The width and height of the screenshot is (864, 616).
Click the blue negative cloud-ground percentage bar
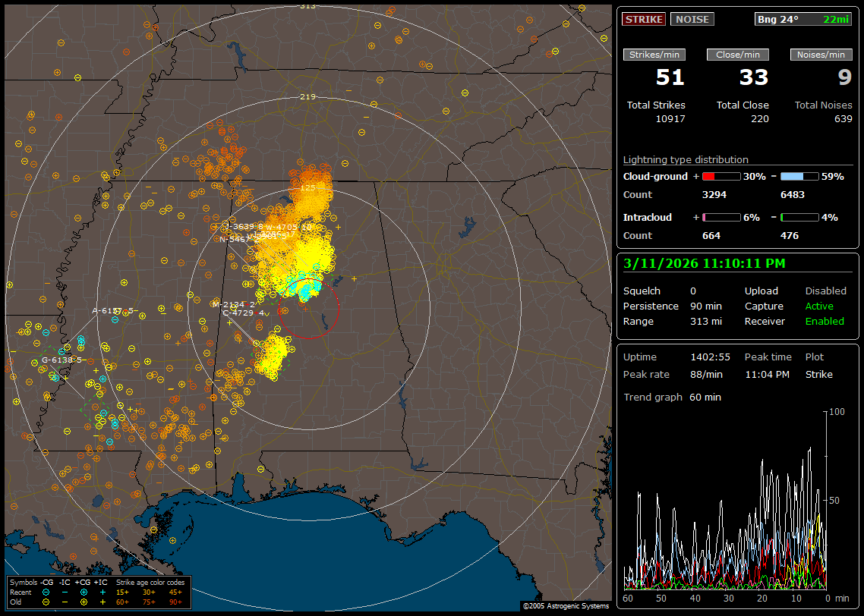799,176
